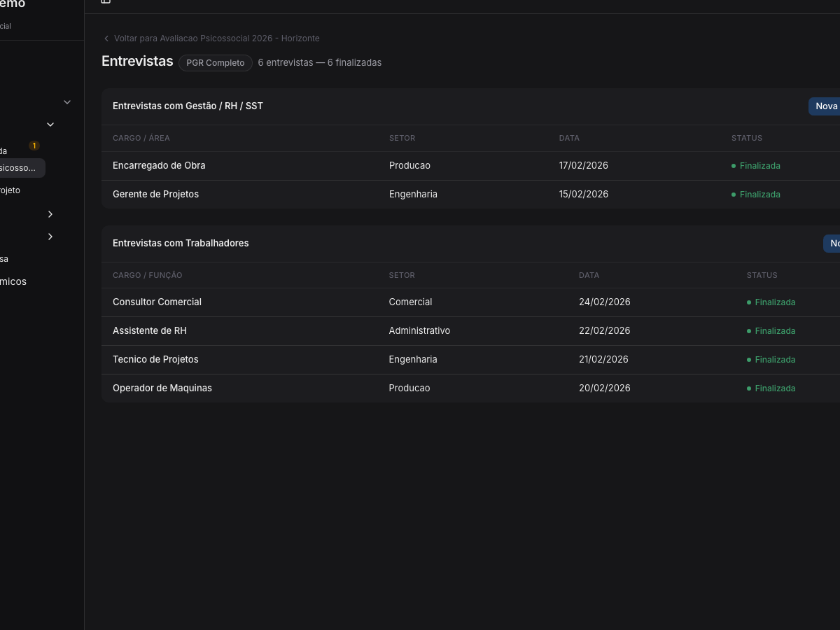This screenshot has width=840, height=630.
Task: Go back via 'Voltar para Avaliacao Psicossocial 2026 - Horizonte'
Action: (x=216, y=38)
